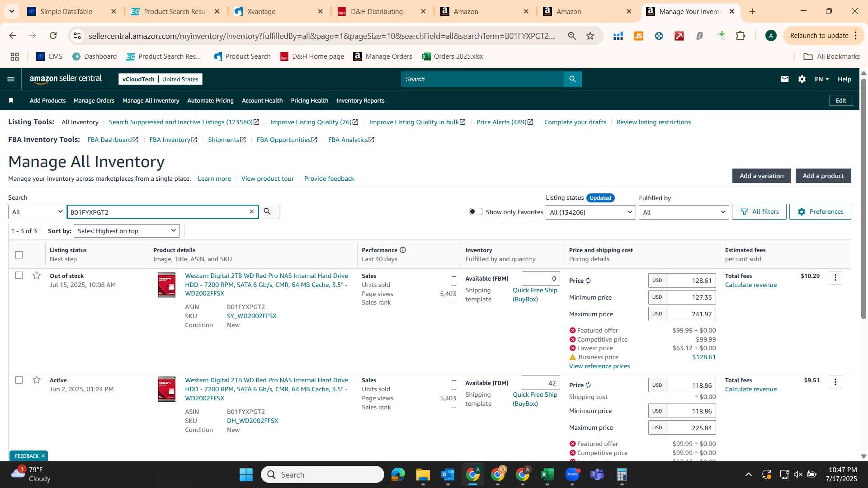This screenshot has height=488, width=868.
Task: Reload the browser page
Action: (x=53, y=36)
